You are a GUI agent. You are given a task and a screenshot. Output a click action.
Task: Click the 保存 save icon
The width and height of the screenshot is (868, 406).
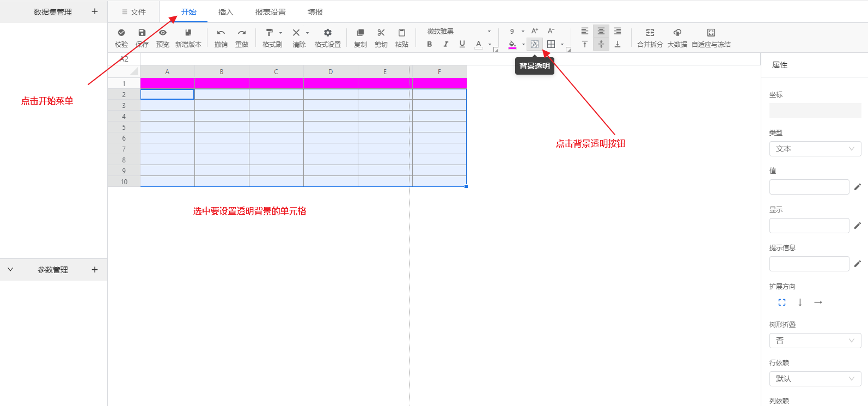click(142, 33)
